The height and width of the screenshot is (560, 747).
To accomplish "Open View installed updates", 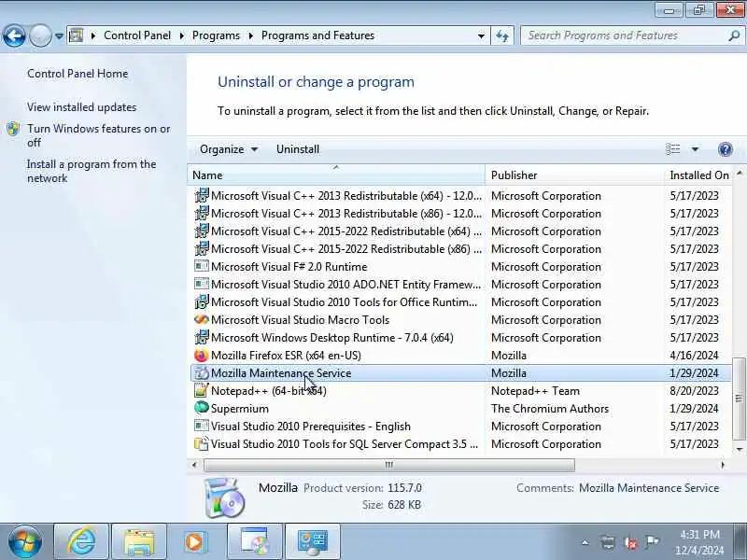I will (x=81, y=107).
